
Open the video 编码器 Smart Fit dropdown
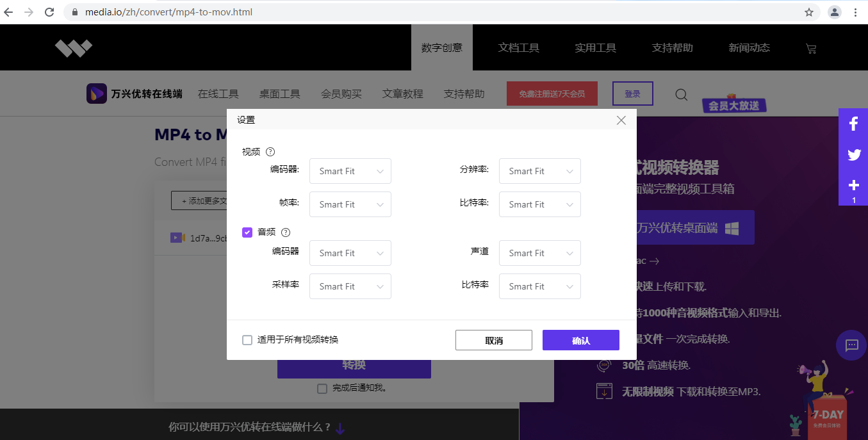350,171
